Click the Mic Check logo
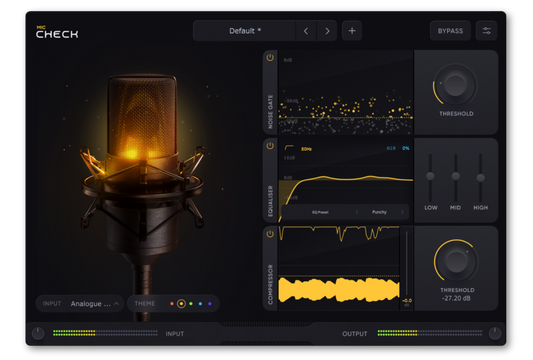This screenshot has width=533, height=360. pos(57,32)
